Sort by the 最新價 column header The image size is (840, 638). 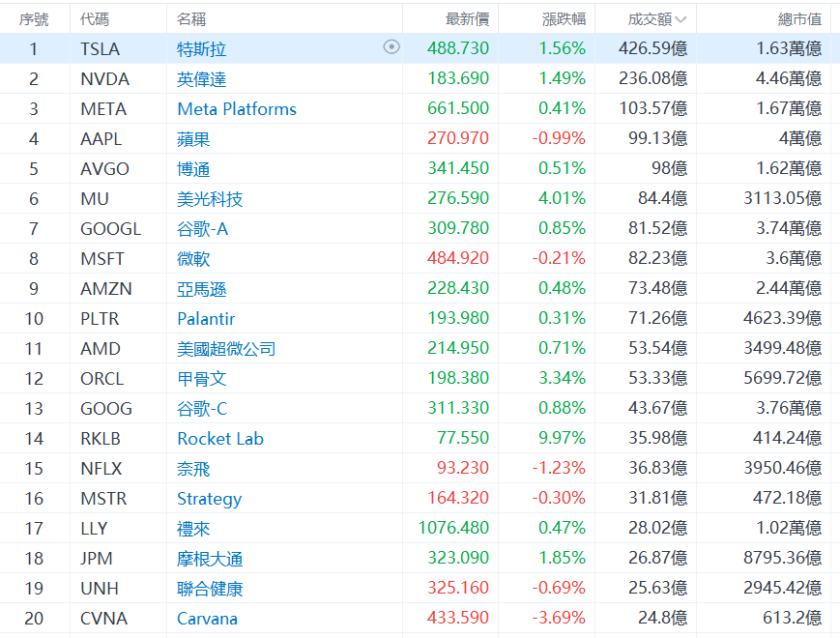pos(467,19)
